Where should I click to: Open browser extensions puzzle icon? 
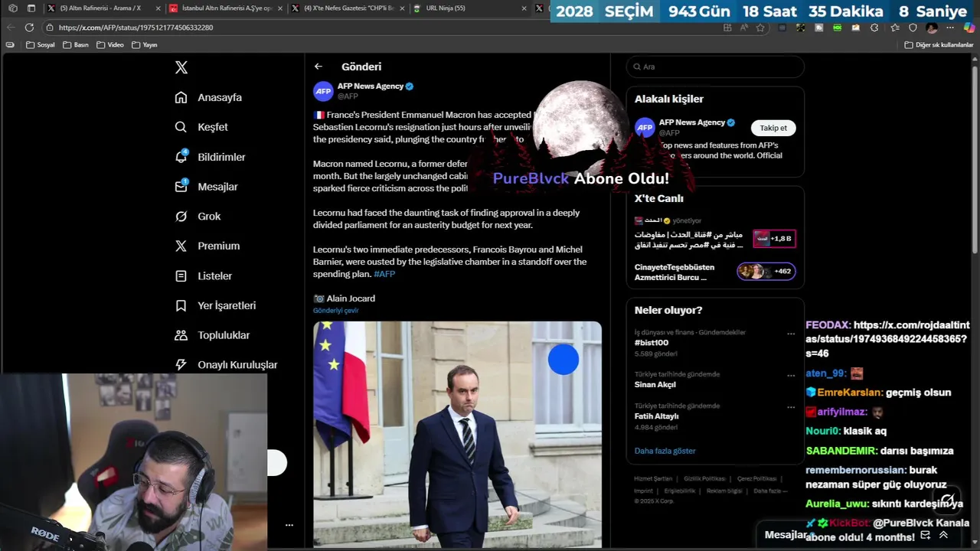[x=874, y=28]
